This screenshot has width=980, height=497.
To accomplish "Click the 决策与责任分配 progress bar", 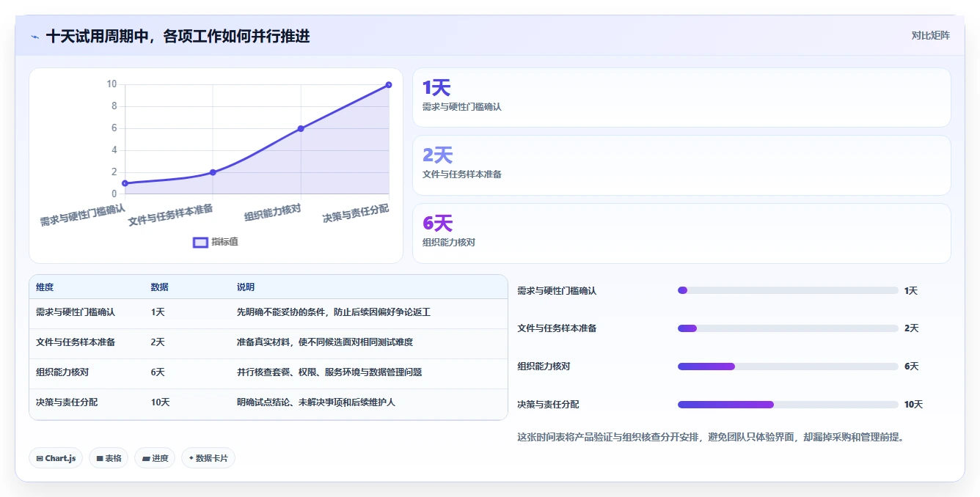I will [788, 405].
